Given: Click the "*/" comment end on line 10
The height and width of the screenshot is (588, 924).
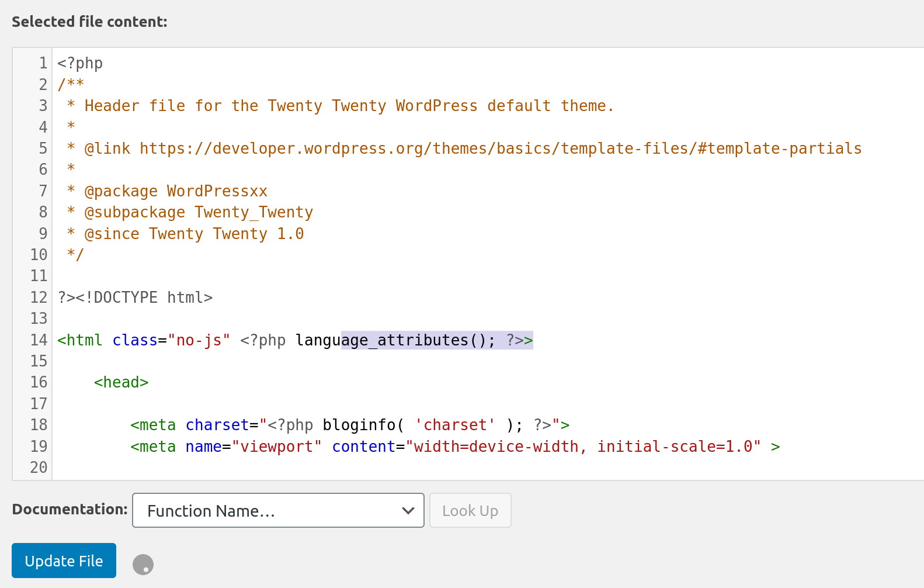Looking at the screenshot, I should tap(75, 255).
